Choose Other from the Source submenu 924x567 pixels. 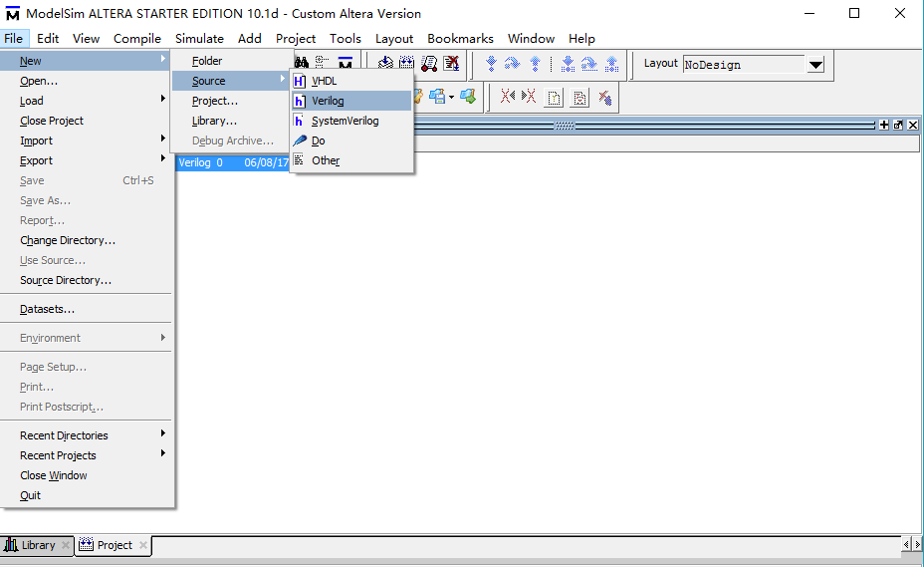pos(351,160)
